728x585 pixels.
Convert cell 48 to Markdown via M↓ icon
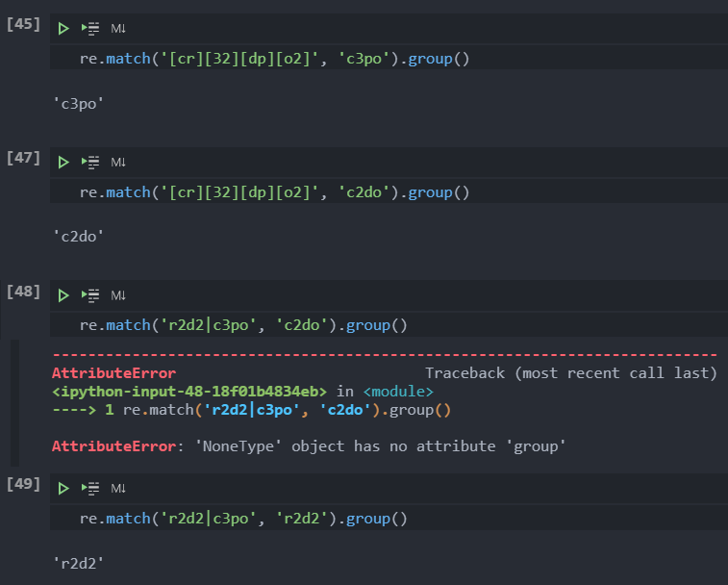(x=118, y=295)
